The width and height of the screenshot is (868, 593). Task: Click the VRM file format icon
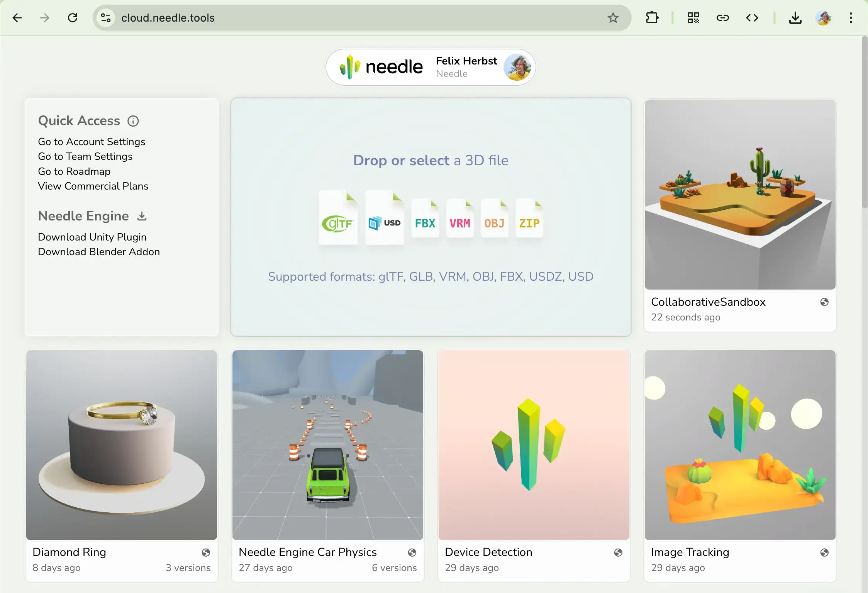pyautogui.click(x=460, y=218)
